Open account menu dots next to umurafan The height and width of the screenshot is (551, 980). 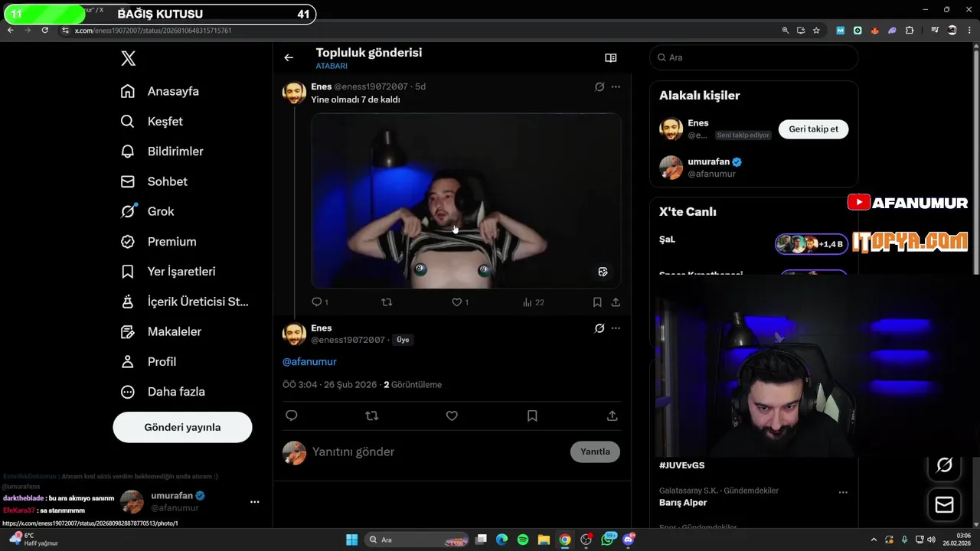pos(255,502)
